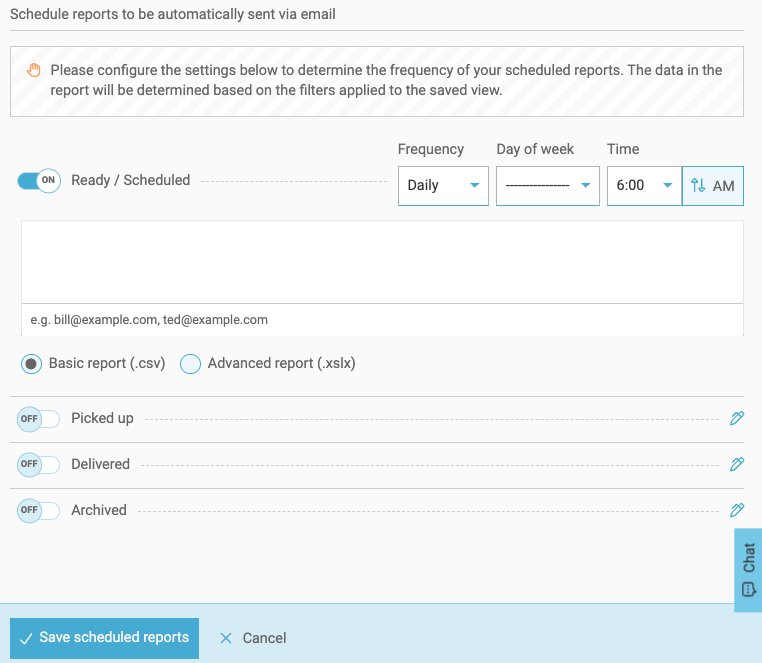Open the Frequency dropdown set to Daily
Screen dimensions: 762x663
pyautogui.click(x=443, y=186)
